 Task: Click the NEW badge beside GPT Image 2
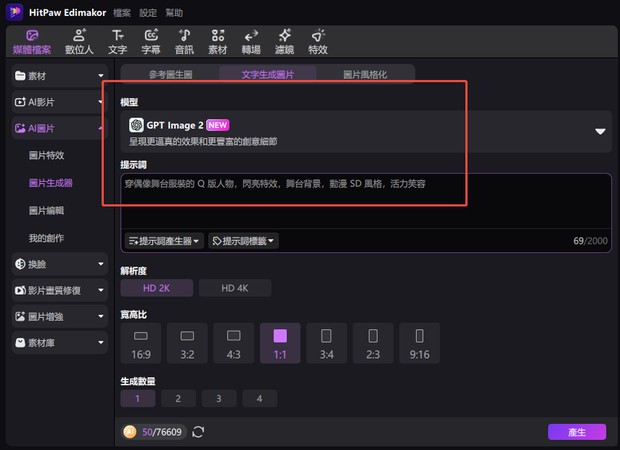(x=217, y=125)
